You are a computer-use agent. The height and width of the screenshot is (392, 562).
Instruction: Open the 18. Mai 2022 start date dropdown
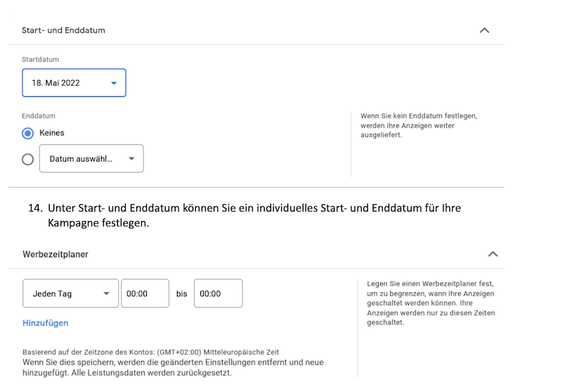(74, 83)
